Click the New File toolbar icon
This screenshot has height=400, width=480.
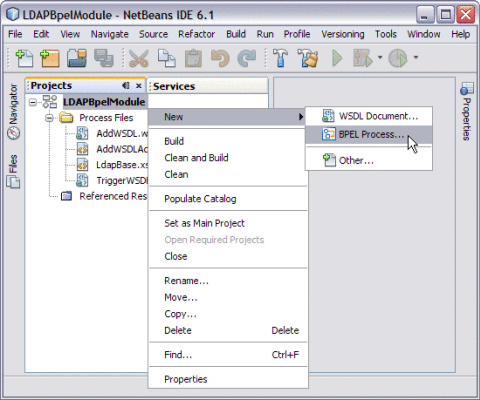(x=24, y=58)
